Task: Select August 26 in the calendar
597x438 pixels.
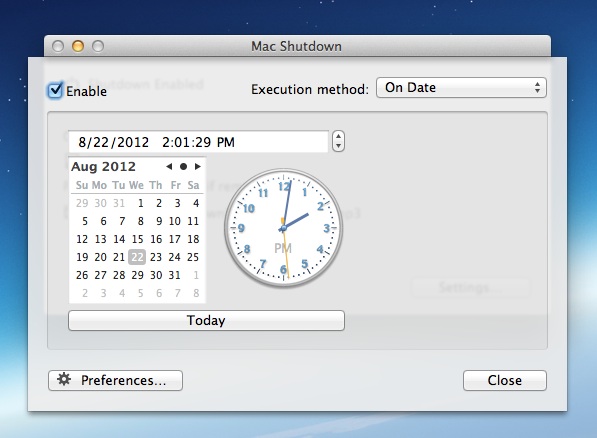Action: [x=82, y=275]
